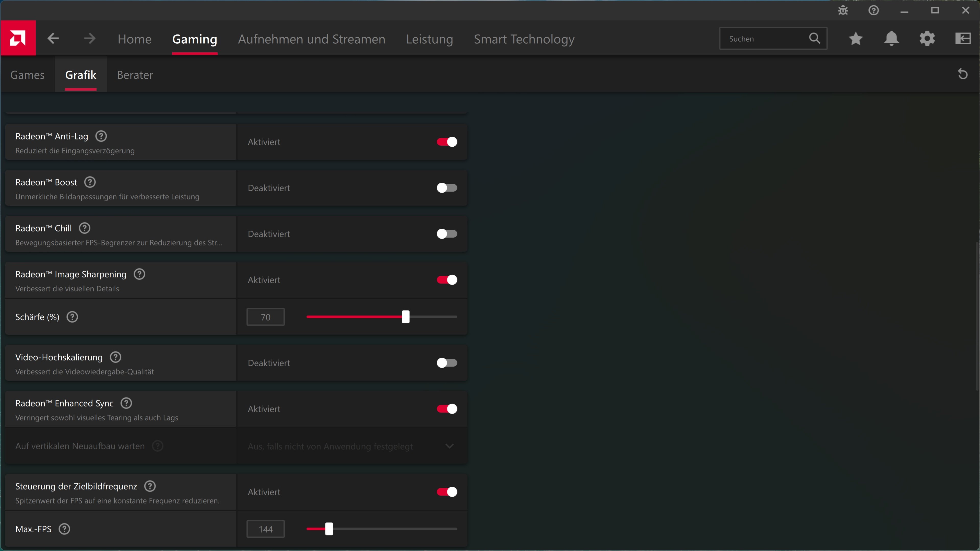Screen dimensions: 980x551
Task: Click the Schärfe slider handle
Action: coord(406,317)
